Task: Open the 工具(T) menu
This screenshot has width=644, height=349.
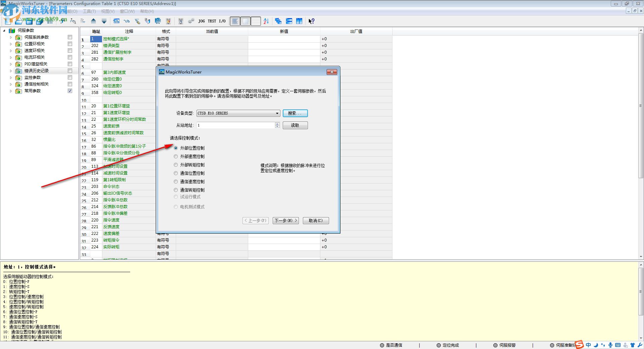Action: click(89, 11)
